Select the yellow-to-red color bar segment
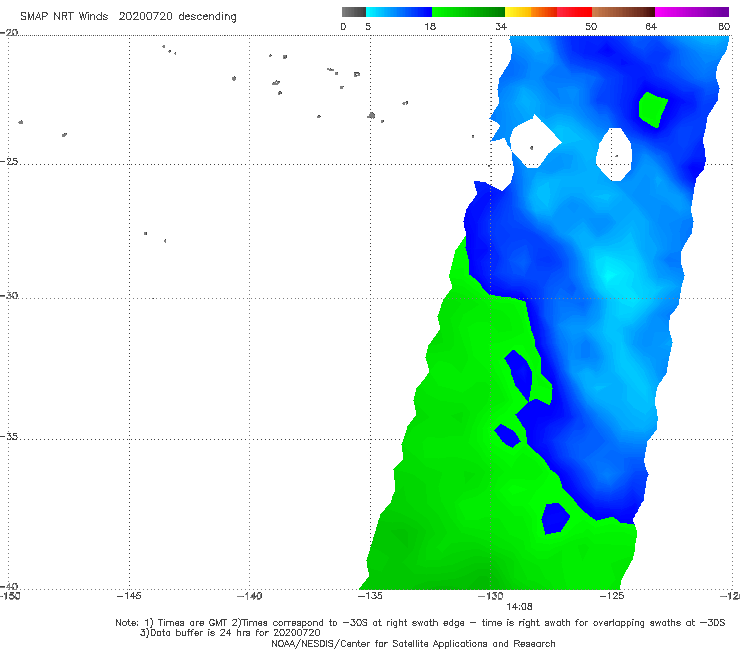 click(548, 12)
